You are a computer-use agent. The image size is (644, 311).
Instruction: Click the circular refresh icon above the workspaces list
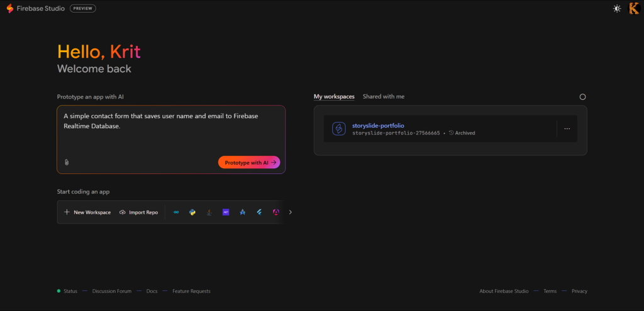582,97
